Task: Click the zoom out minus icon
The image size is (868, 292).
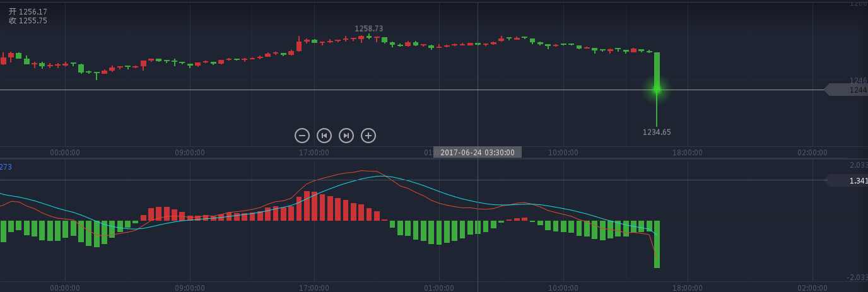Action: (x=302, y=136)
